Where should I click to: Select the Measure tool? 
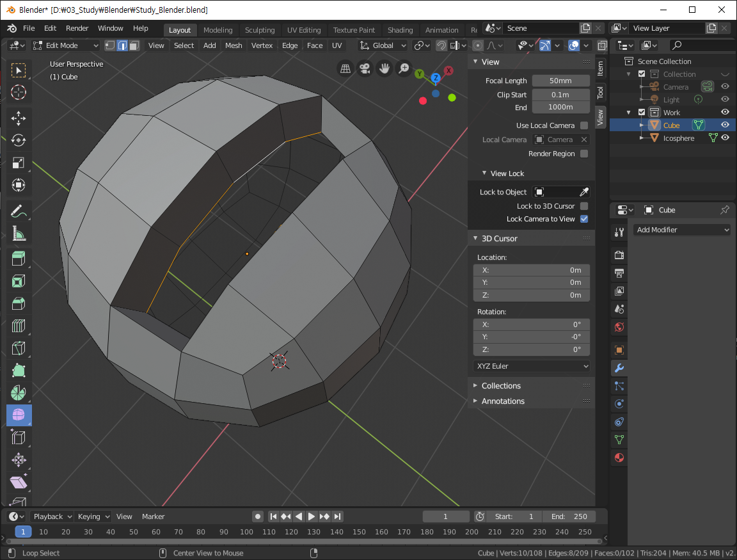pyautogui.click(x=19, y=233)
